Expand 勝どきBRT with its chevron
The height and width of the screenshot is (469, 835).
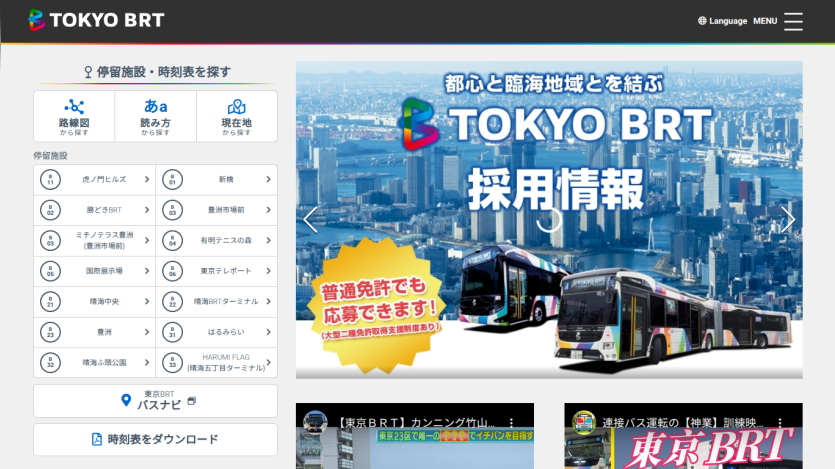point(147,210)
